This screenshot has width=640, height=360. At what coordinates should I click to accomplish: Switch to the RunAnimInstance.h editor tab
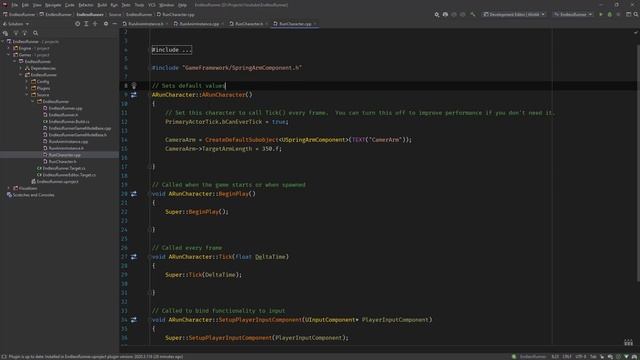pos(145,24)
